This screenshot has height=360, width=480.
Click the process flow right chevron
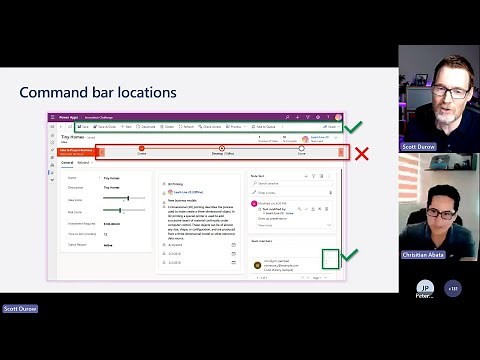(x=341, y=152)
